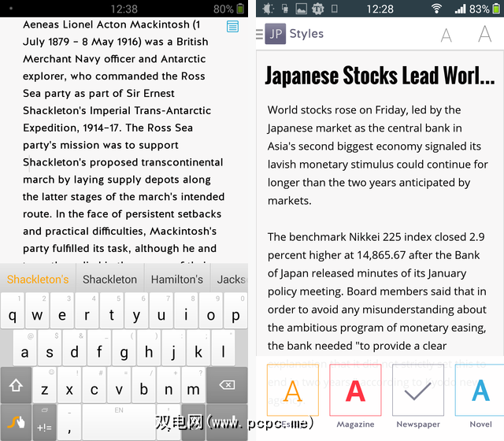Tap the letter w key
The image size is (504, 441).
pyautogui.click(x=37, y=310)
